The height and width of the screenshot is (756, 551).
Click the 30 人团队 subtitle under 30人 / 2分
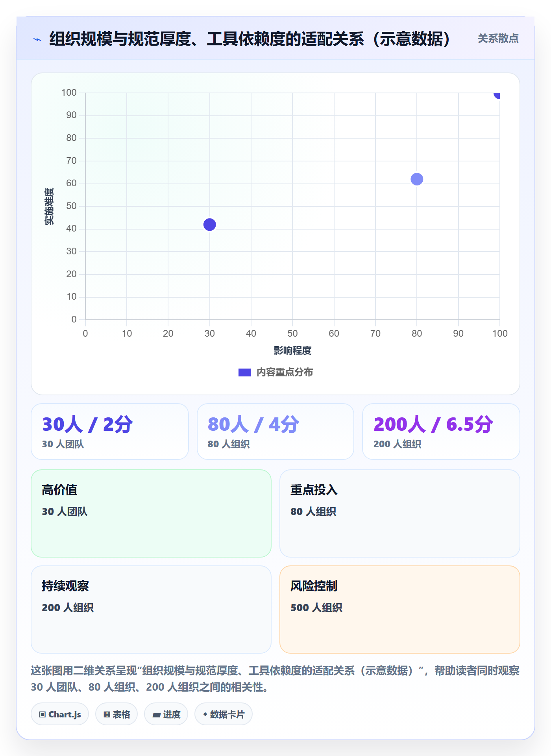pos(63,444)
